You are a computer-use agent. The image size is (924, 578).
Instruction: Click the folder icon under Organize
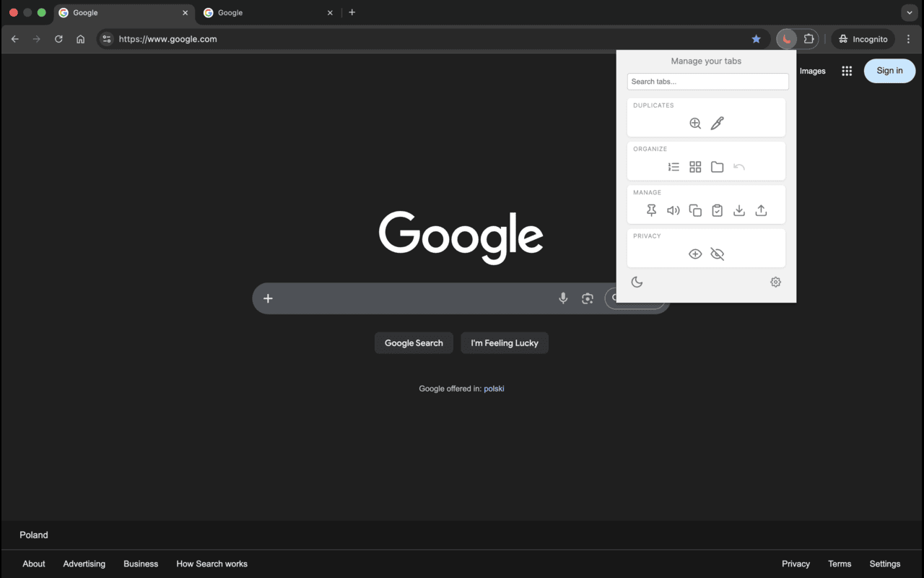717,167
